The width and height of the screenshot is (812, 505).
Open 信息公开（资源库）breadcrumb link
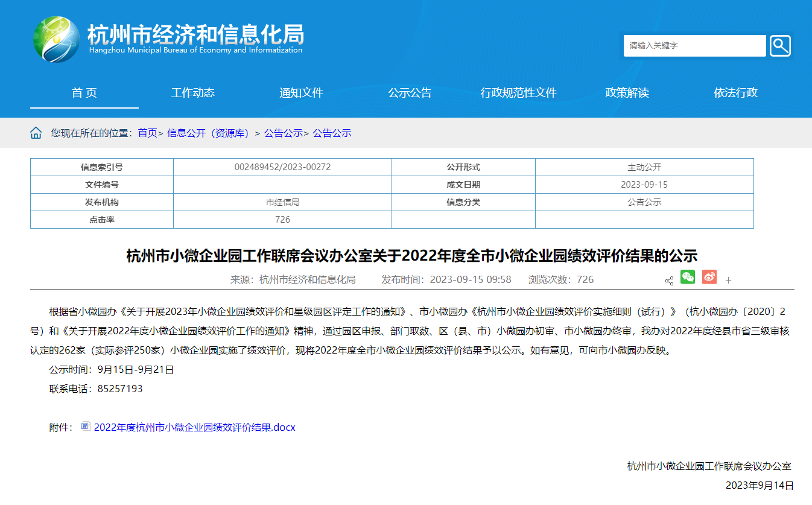click(x=210, y=133)
